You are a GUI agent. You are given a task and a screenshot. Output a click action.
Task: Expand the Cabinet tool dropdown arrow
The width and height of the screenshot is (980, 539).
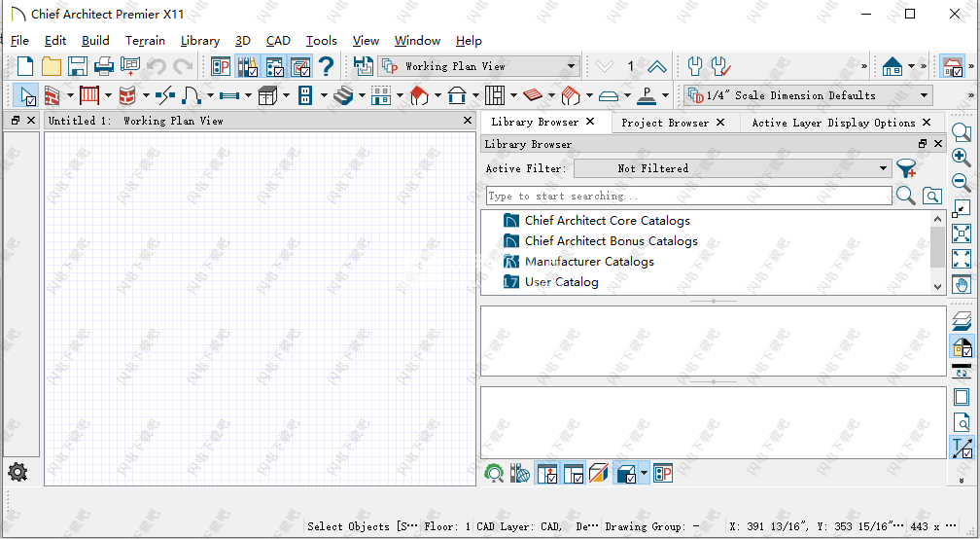286,95
